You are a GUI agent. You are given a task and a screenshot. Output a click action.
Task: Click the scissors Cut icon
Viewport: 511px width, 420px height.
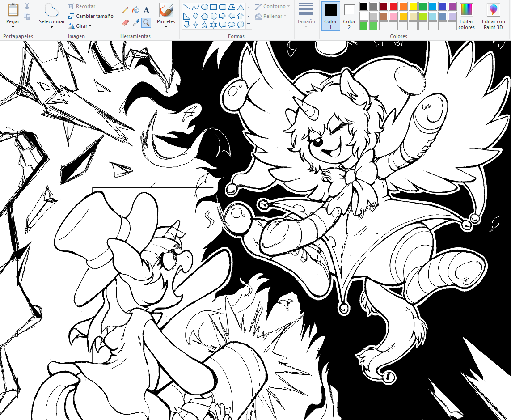pyautogui.click(x=27, y=6)
